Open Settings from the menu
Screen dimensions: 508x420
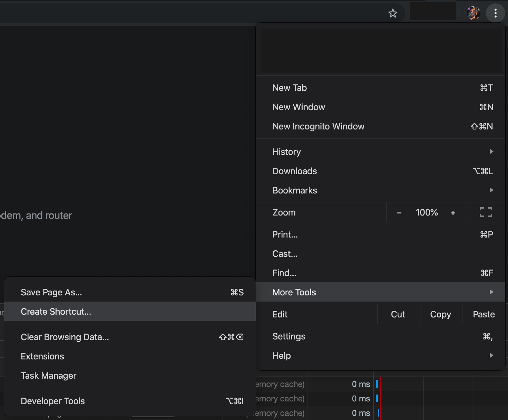(380, 336)
